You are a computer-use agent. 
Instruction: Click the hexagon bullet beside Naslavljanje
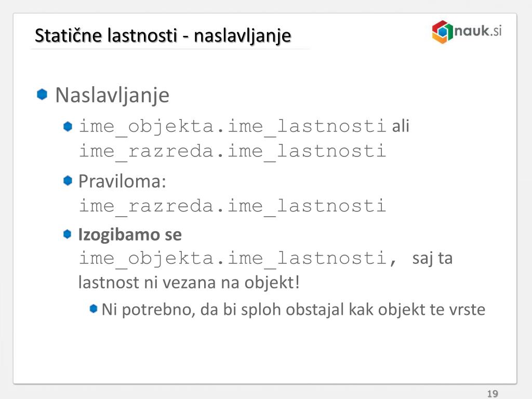click(42, 95)
